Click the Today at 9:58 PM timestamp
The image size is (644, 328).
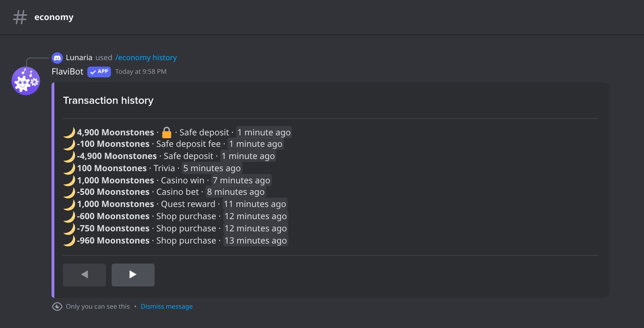(141, 72)
